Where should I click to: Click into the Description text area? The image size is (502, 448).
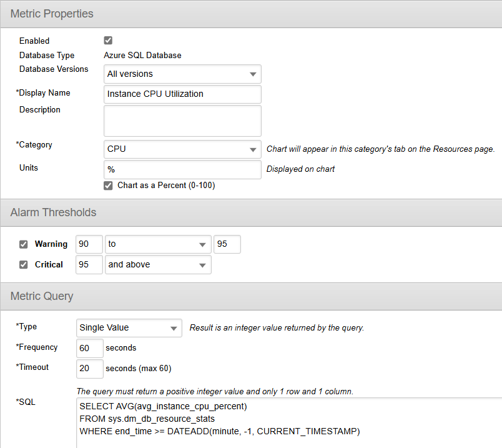click(x=182, y=121)
